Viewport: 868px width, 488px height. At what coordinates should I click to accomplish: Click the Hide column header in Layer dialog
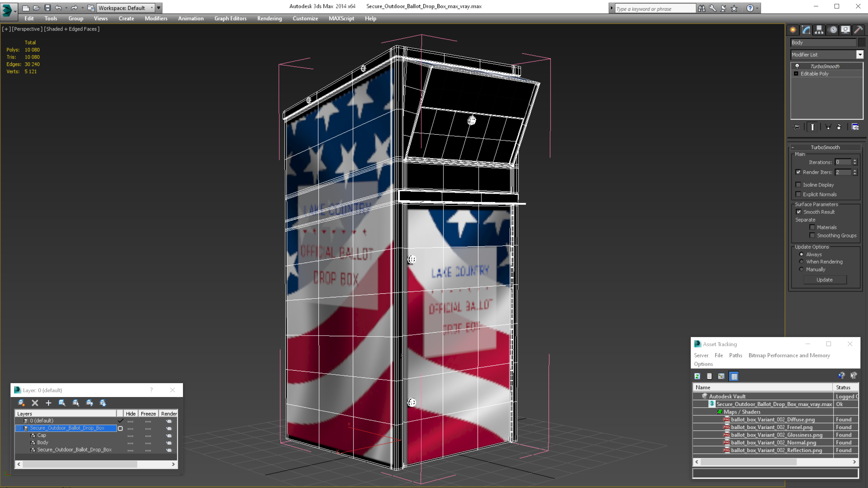[x=131, y=414]
